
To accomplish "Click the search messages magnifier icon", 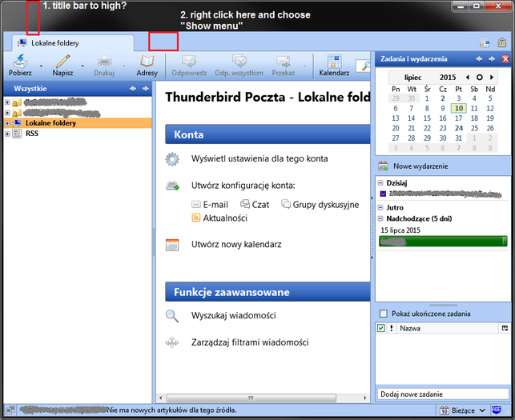I will point(172,316).
